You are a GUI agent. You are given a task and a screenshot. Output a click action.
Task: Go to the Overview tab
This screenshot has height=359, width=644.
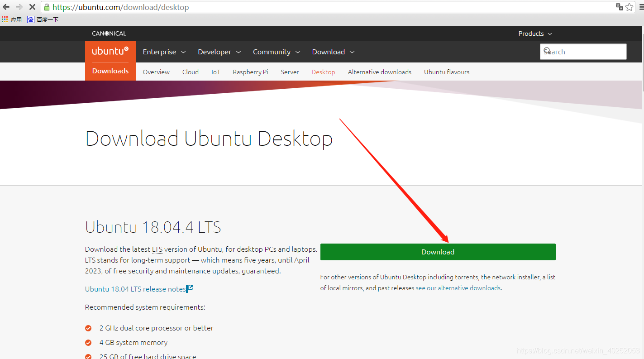coord(156,72)
